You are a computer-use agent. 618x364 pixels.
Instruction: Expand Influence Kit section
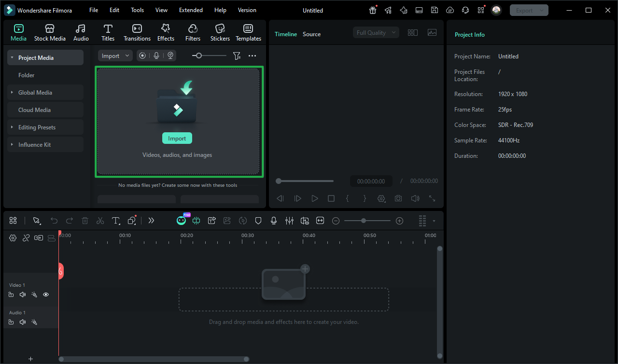click(12, 145)
